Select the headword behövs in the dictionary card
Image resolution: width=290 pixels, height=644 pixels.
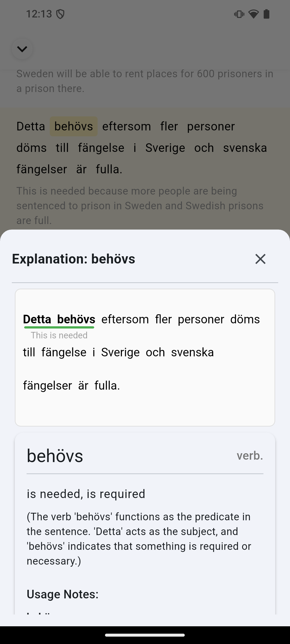point(55,455)
